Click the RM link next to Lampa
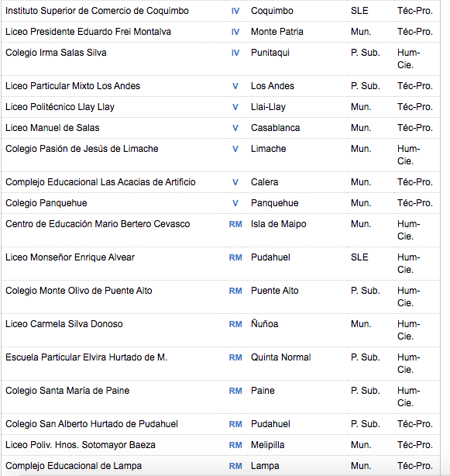Screen dimensions: 450x476 click(x=235, y=466)
